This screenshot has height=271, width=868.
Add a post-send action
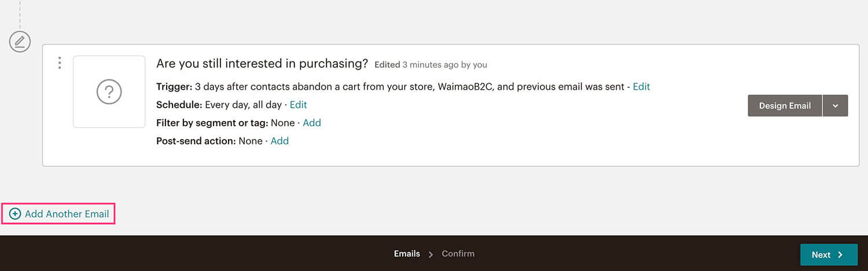coord(279,141)
